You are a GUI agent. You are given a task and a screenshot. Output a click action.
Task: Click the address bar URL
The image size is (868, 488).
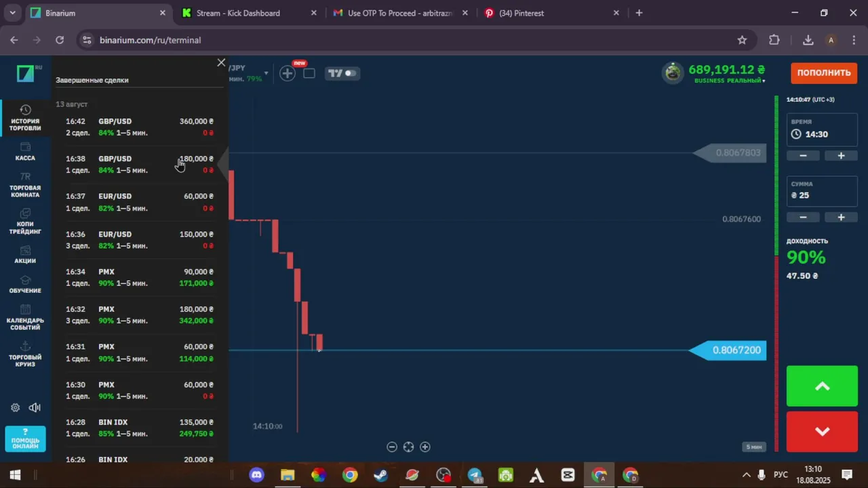151,40
